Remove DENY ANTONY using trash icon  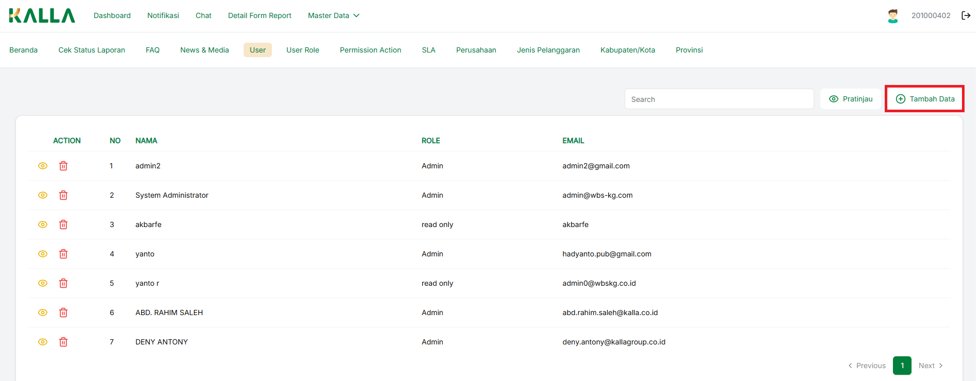pos(63,342)
